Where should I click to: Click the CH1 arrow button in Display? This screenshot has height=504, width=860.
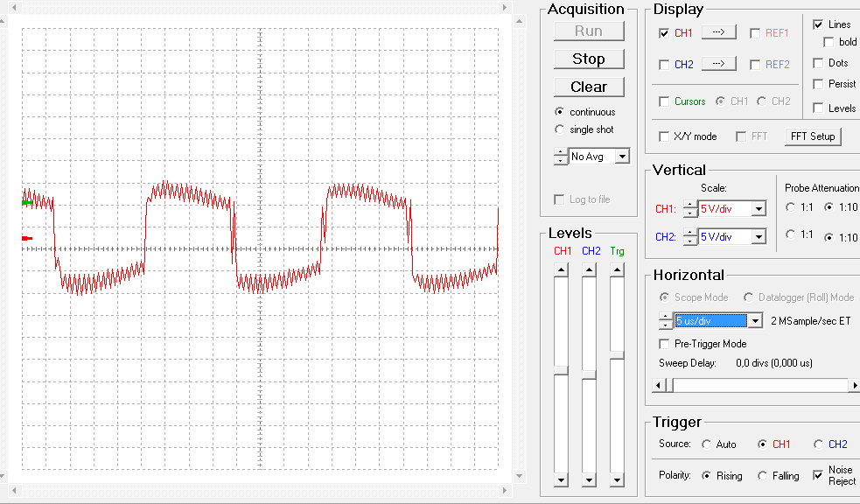[718, 32]
